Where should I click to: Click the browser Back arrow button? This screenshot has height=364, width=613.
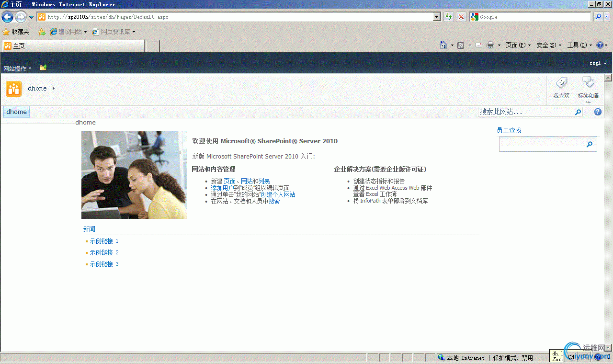coord(7,17)
